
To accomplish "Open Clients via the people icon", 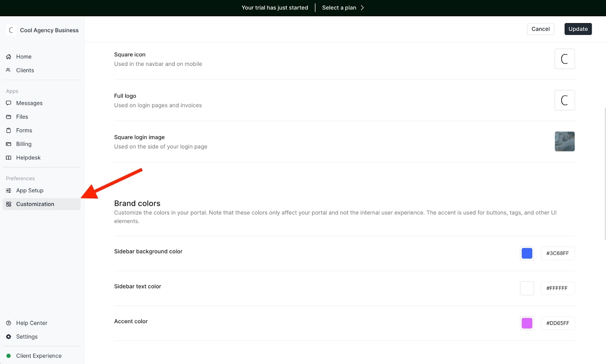I will coord(9,70).
